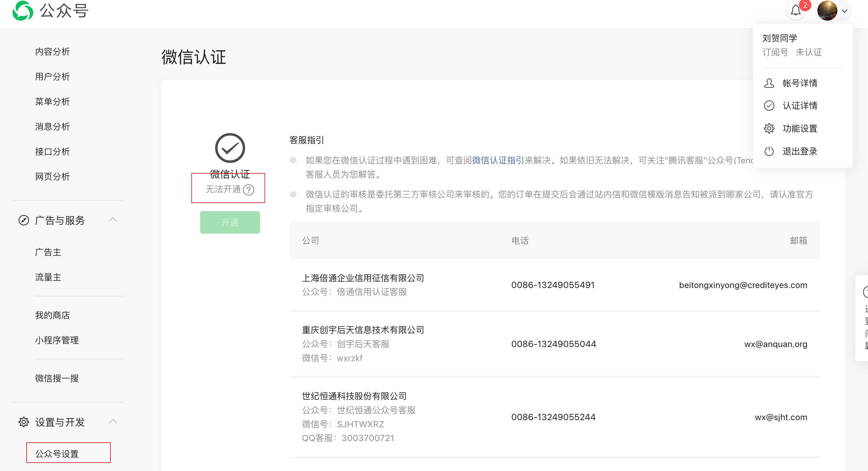Click the checkmark icon for 认证详情

(769, 106)
